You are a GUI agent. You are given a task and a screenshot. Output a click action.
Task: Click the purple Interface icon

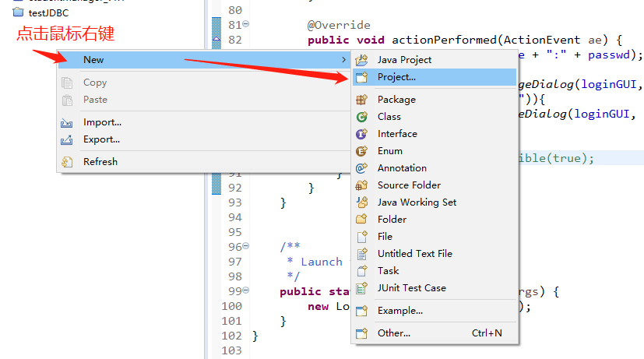362,134
